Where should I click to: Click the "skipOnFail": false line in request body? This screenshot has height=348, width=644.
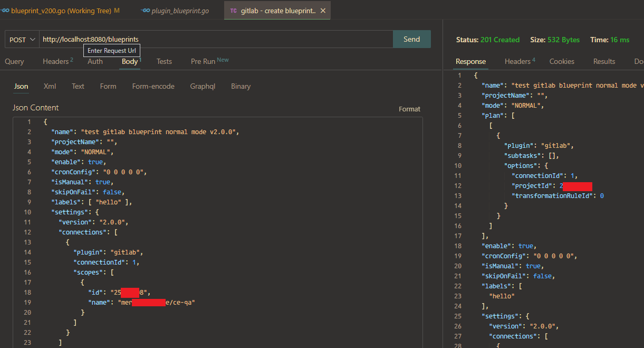[x=88, y=192]
